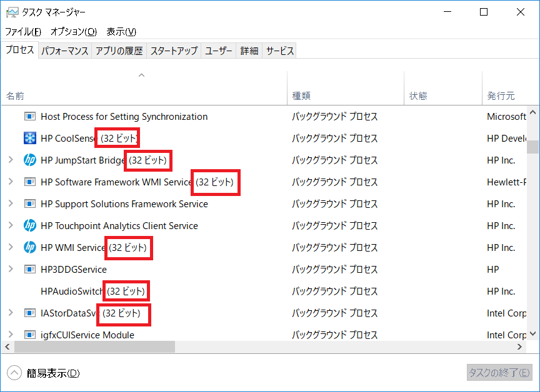Click the igfxCUIService Module process icon
The height and width of the screenshot is (392, 540).
click(x=30, y=335)
